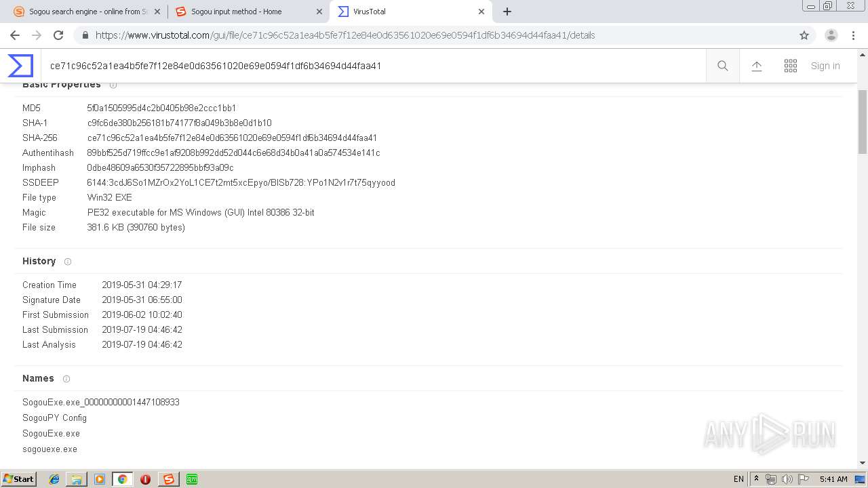Click the Sign in link

pos(825,66)
